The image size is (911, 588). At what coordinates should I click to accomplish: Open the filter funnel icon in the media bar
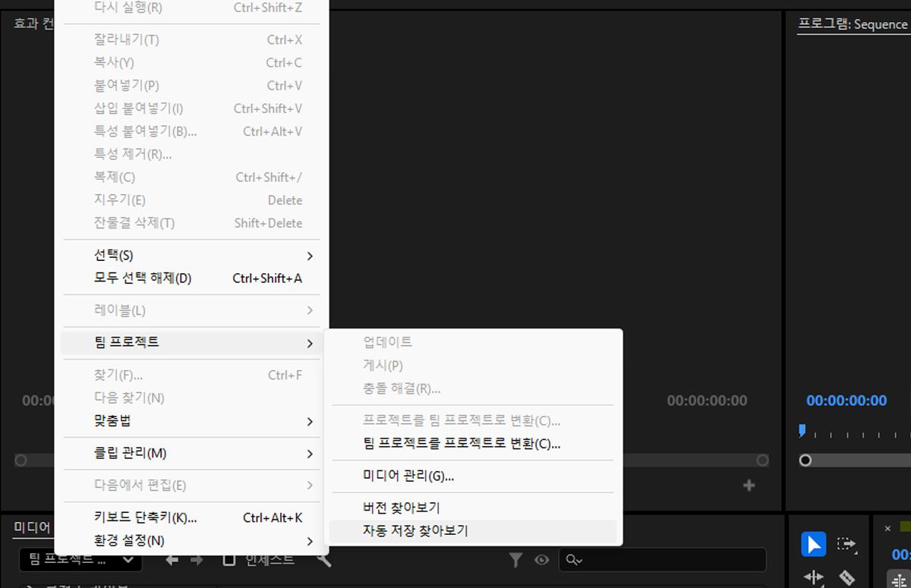coord(515,558)
